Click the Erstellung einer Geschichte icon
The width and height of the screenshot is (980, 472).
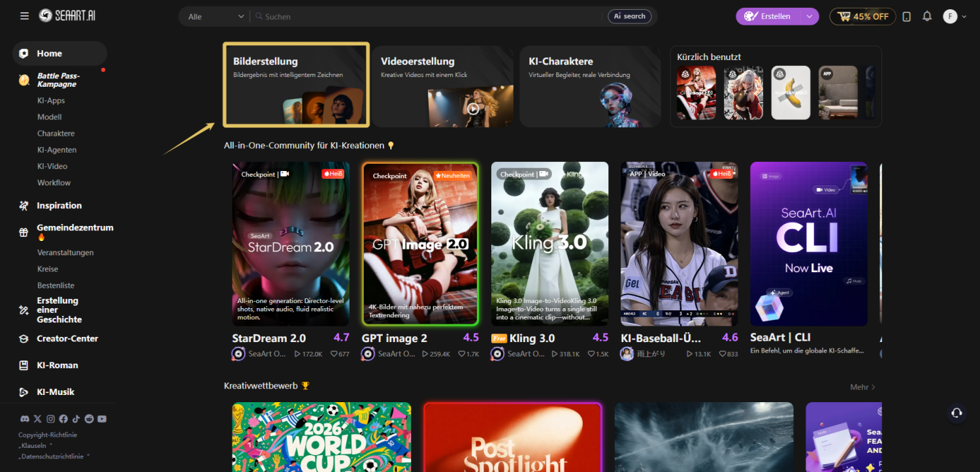point(24,310)
